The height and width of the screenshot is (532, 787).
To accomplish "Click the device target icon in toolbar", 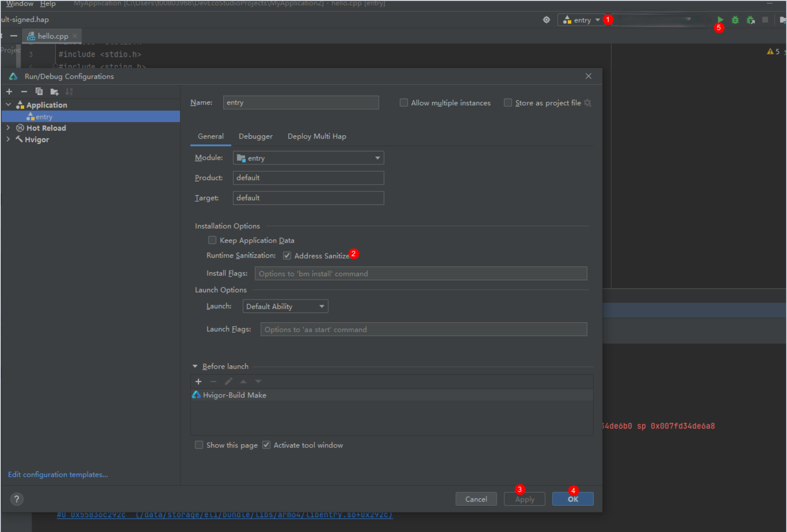I will pos(546,20).
